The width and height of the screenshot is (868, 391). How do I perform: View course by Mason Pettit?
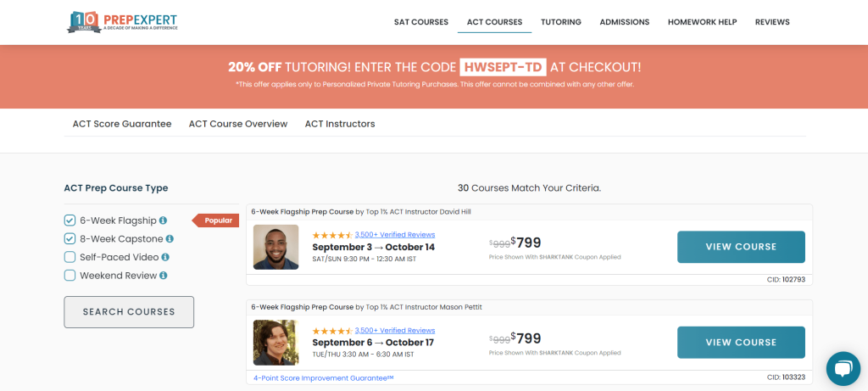click(x=741, y=343)
